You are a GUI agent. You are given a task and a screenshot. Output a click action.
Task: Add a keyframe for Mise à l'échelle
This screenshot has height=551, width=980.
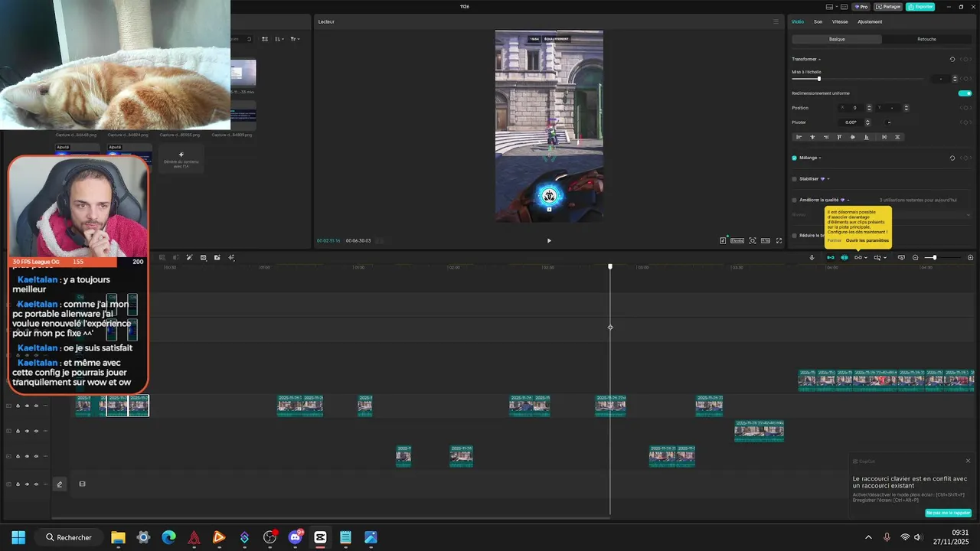pyautogui.click(x=967, y=79)
